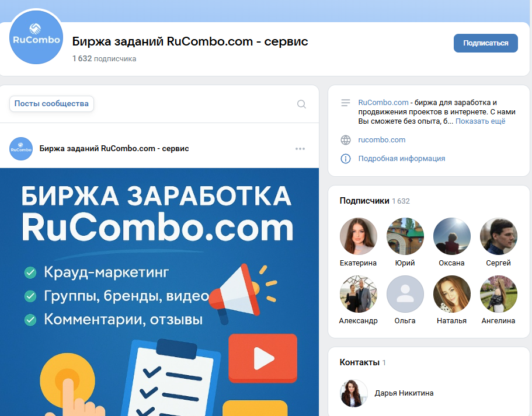Click the name Ольга under avatar
The height and width of the screenshot is (416, 532).
pos(405,320)
